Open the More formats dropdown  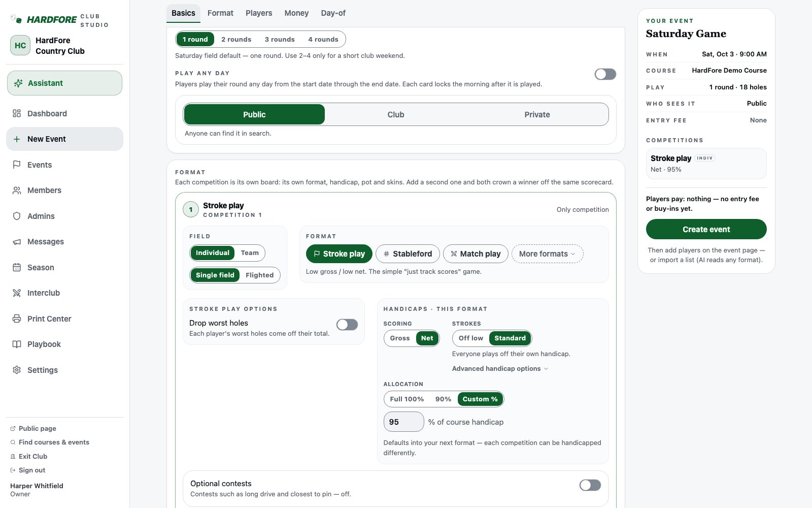(x=547, y=253)
